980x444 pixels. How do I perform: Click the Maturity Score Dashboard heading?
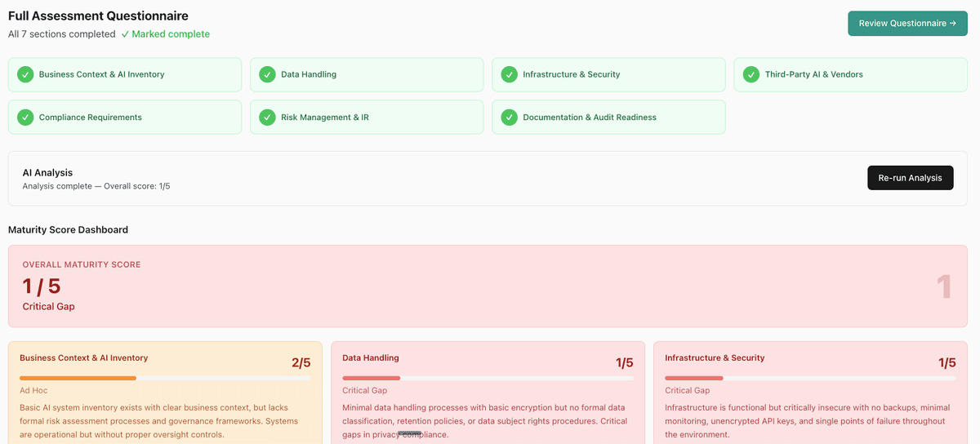pos(68,230)
